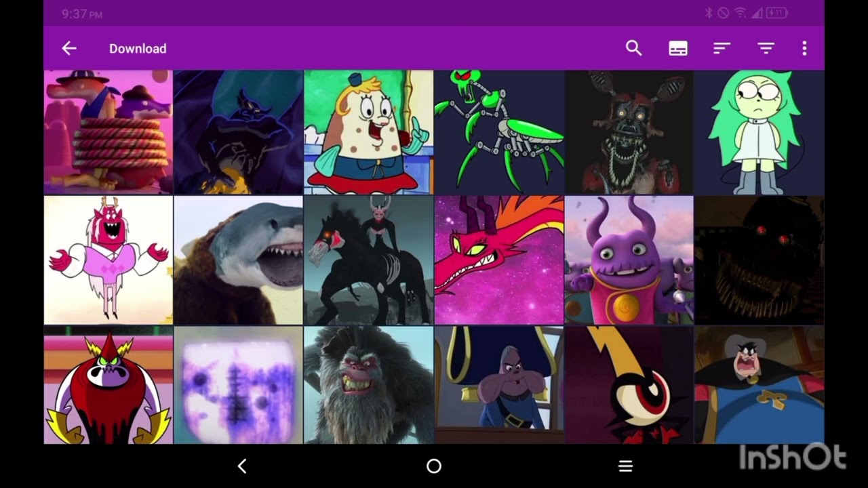The width and height of the screenshot is (868, 488).
Task: Tap the Android back navigation button
Action: [242, 466]
